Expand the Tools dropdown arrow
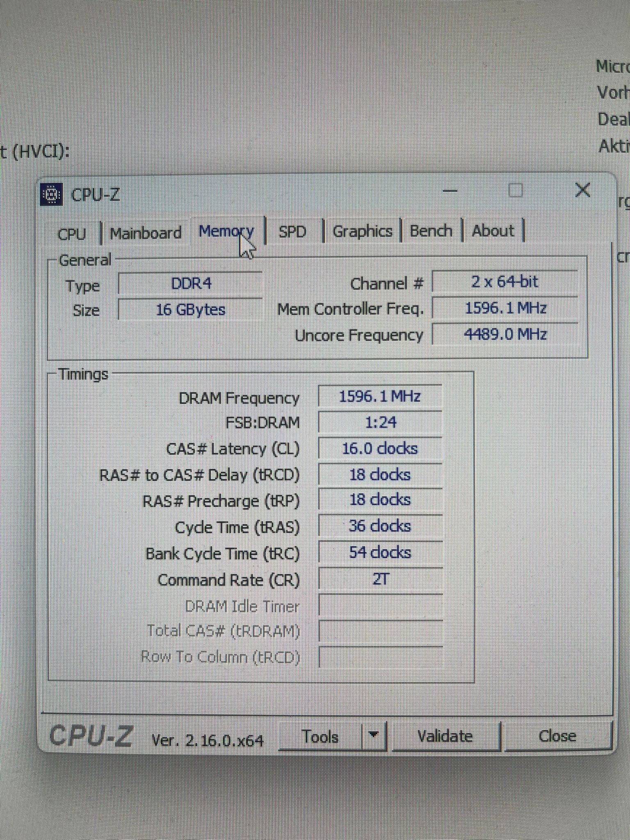Viewport: 630px width, 840px height. tap(374, 735)
